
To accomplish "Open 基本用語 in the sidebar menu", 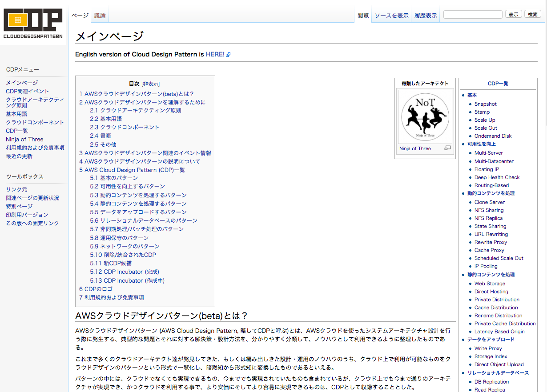I will coord(16,114).
